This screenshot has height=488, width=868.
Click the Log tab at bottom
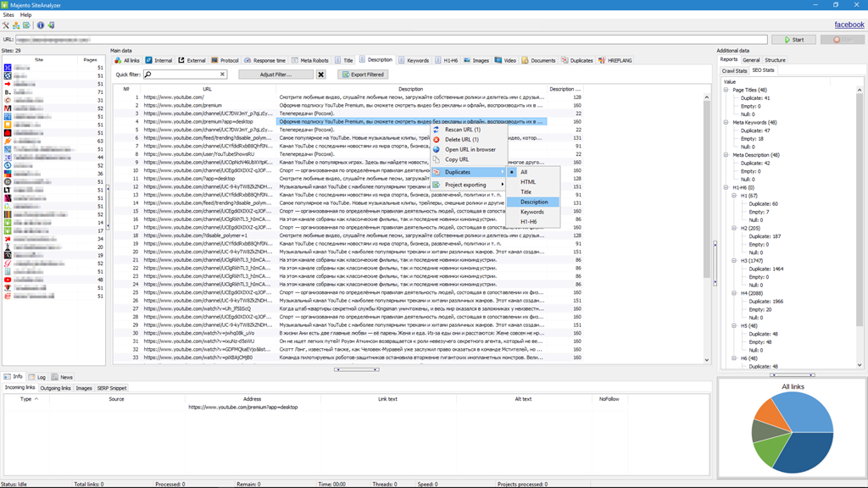(x=37, y=377)
